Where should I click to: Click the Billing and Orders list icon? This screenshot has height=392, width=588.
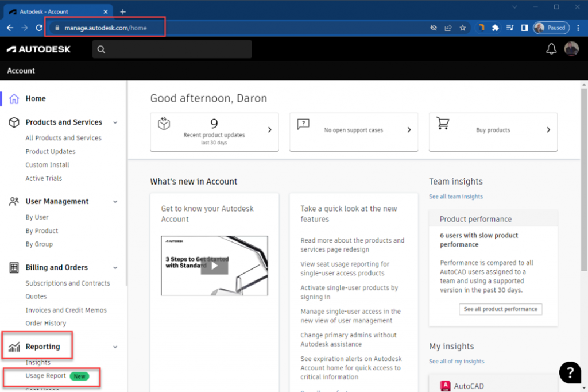pyautogui.click(x=14, y=268)
